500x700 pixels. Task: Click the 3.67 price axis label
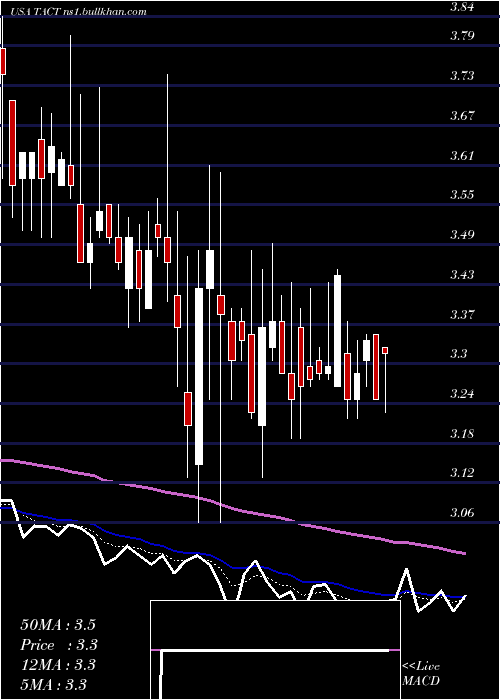click(462, 116)
